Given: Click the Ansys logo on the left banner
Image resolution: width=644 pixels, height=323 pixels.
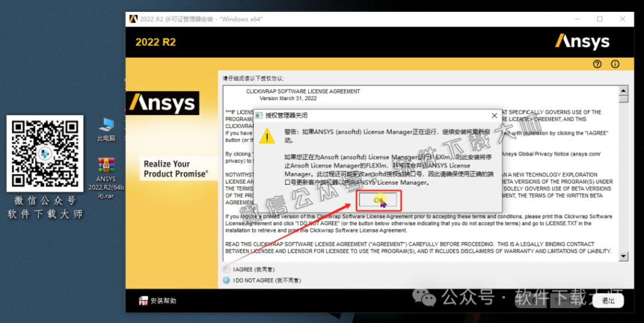Looking at the screenshot, I should 163,103.
